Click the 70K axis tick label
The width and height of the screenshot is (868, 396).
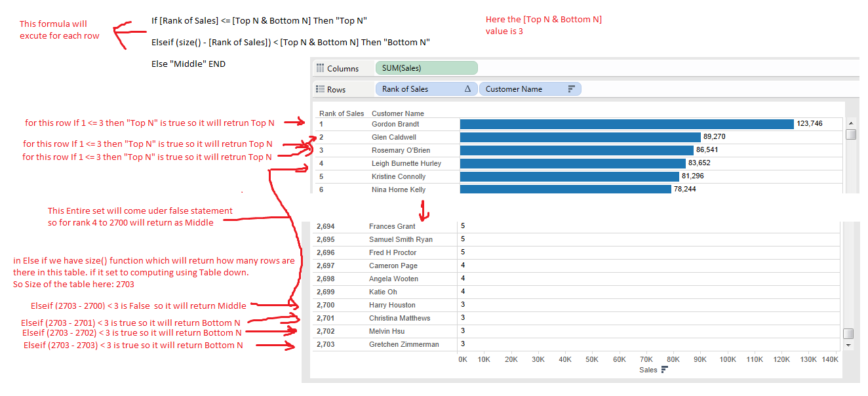coord(646,359)
